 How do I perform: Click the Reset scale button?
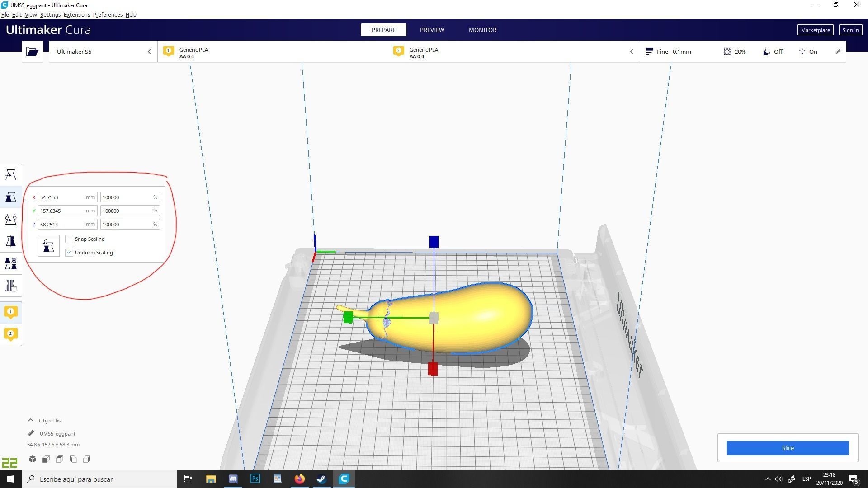coord(48,246)
